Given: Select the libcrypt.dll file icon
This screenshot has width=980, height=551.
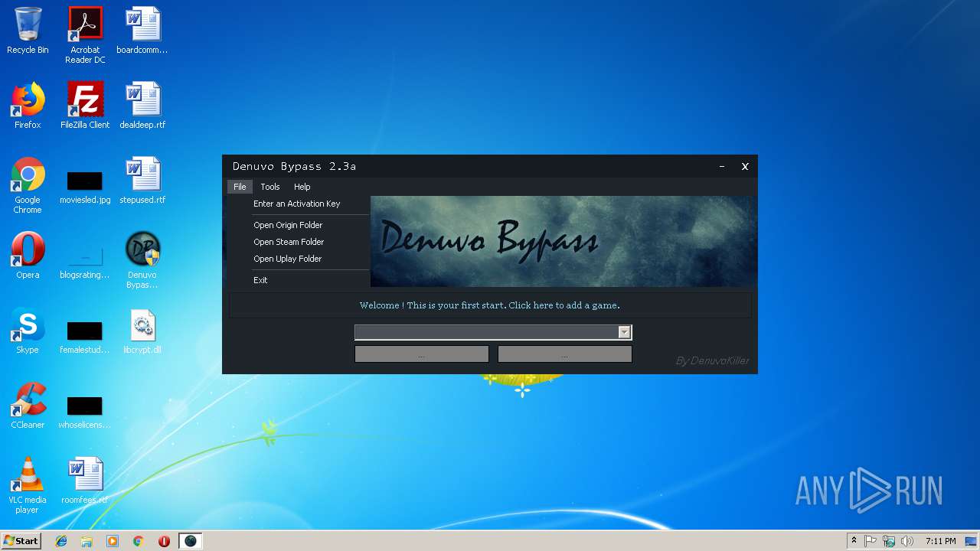Looking at the screenshot, I should (x=142, y=331).
